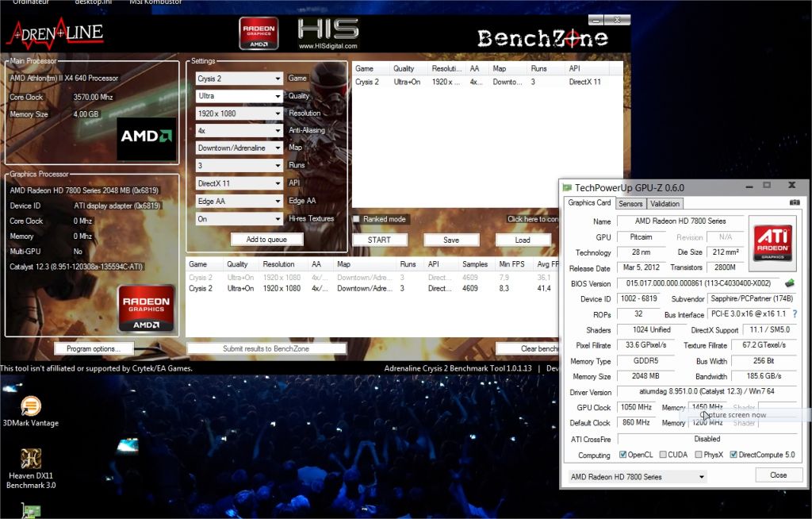This screenshot has width=812, height=519.
Task: Click the Default Clock field 860 MHz
Action: tap(636, 422)
